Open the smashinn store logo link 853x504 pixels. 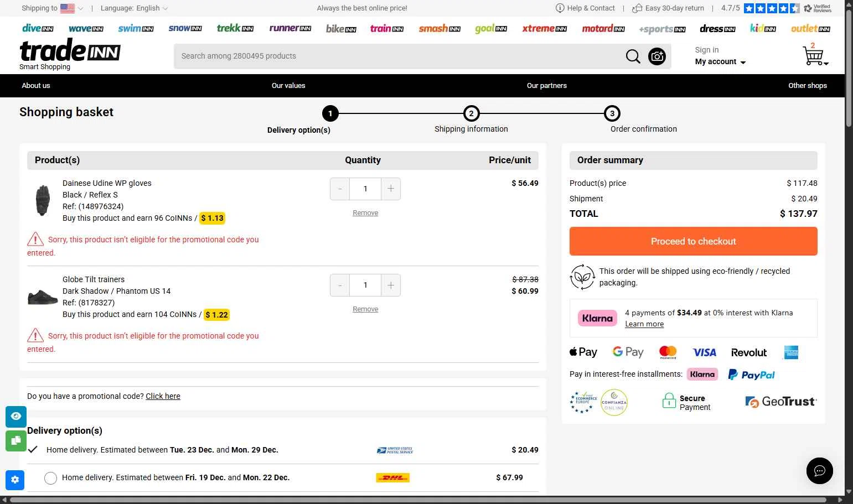click(440, 28)
